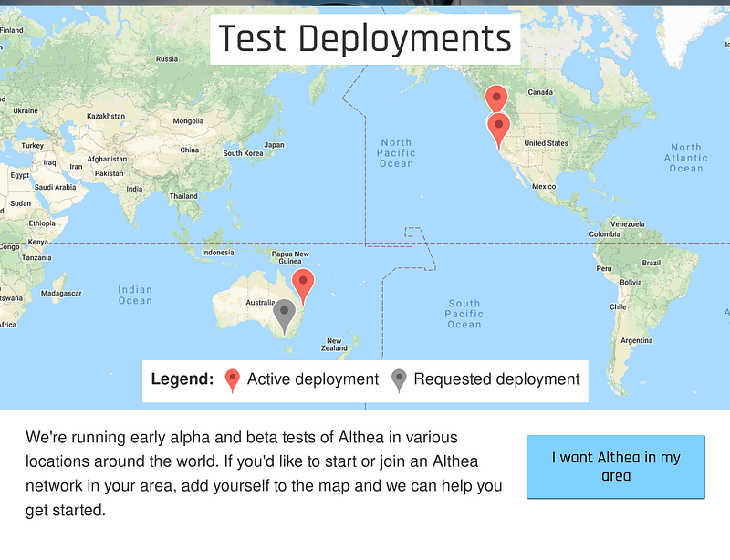Click the red Active deployment legend icon
This screenshot has height=560, width=730.
(x=233, y=381)
